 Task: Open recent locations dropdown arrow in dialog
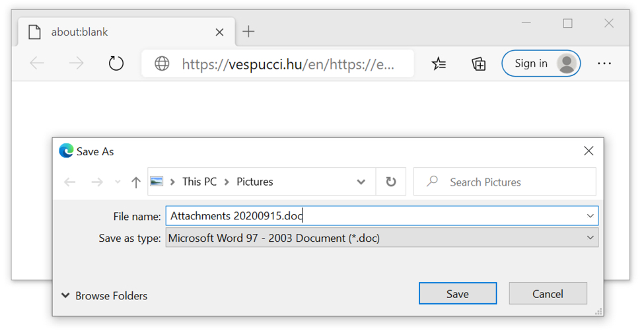(118, 182)
